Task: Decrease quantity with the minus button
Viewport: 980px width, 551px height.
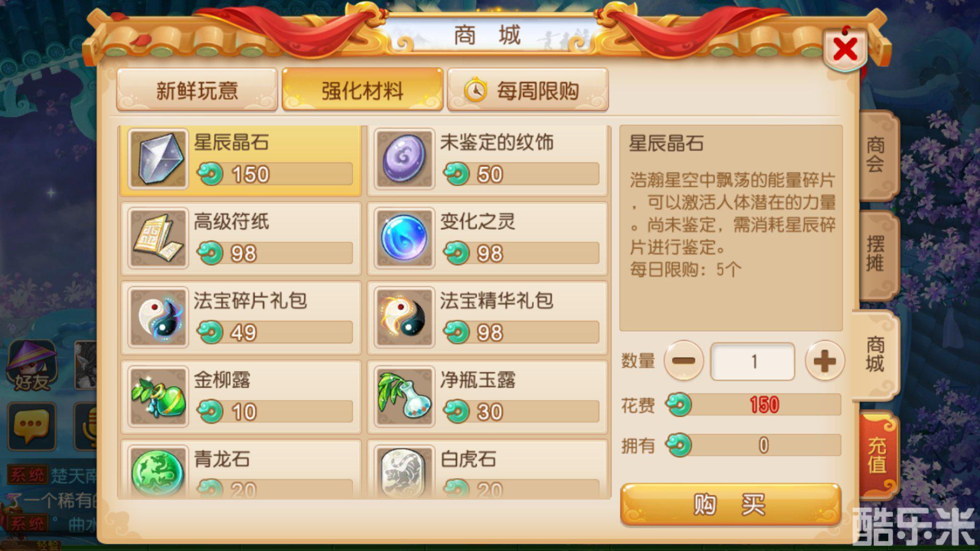Action: pyautogui.click(x=683, y=361)
